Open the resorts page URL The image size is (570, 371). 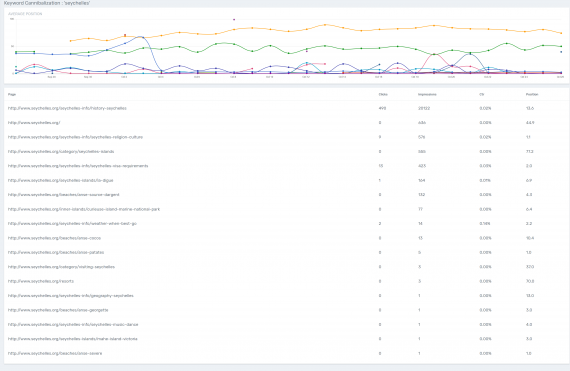coord(41,281)
